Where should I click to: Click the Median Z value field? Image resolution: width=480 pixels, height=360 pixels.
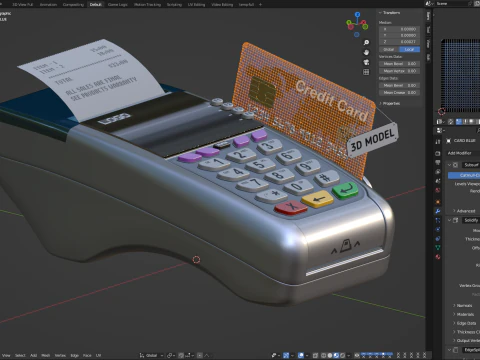tap(399, 42)
